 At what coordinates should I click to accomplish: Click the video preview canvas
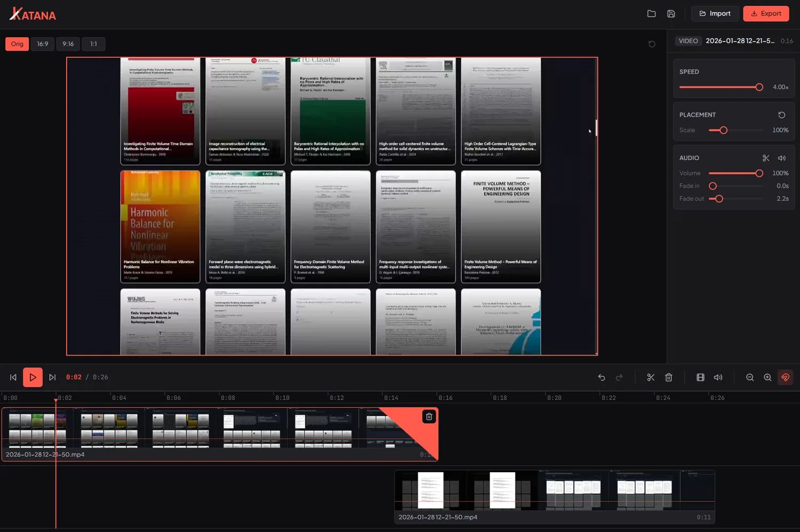(x=332, y=206)
